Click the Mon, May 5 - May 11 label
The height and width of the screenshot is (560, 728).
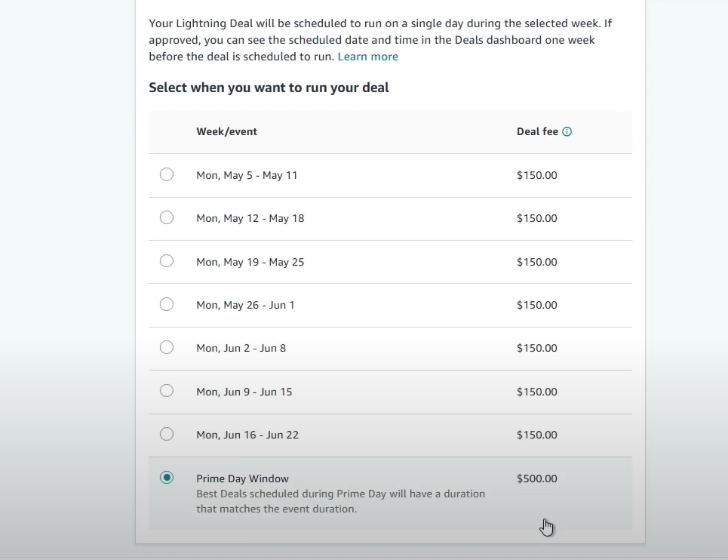pyautogui.click(x=247, y=175)
